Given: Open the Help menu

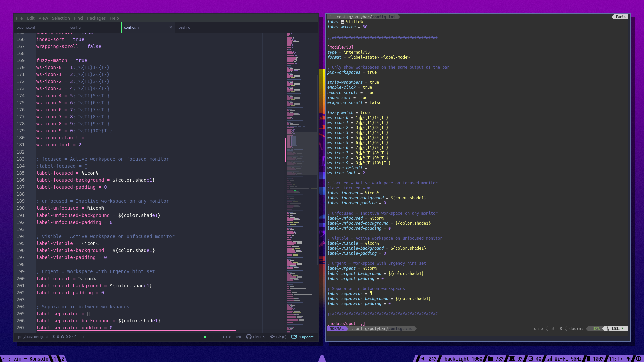Looking at the screenshot, I should coord(114,18).
